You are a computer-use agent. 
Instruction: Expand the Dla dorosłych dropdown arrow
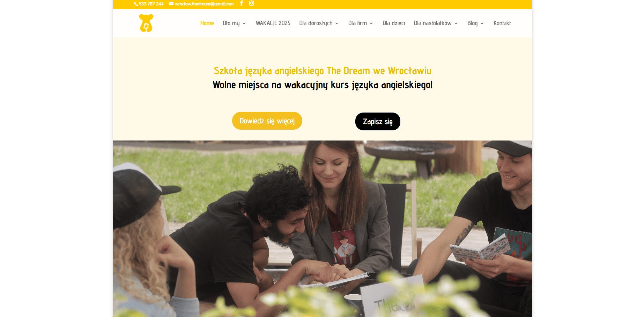(x=337, y=23)
